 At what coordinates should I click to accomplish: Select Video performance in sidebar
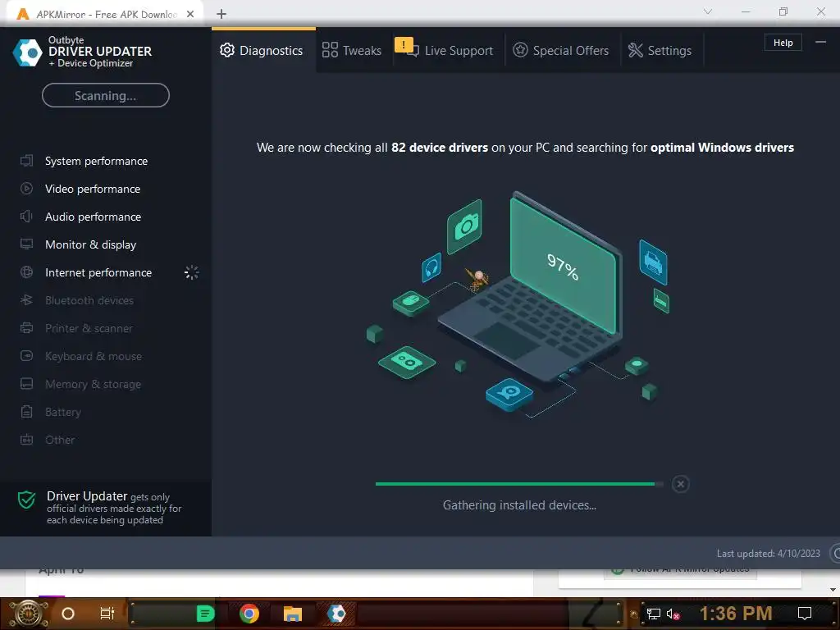pos(93,189)
